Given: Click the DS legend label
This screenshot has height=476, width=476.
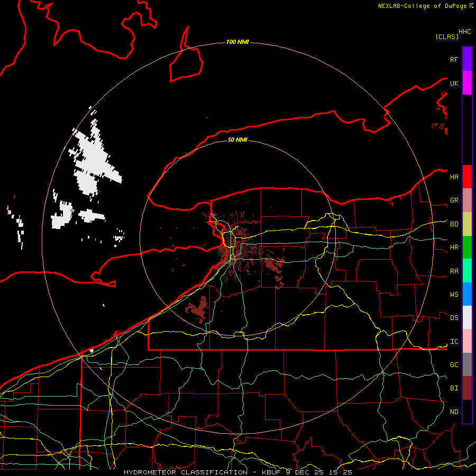Looking at the screenshot, I should click(x=454, y=318).
